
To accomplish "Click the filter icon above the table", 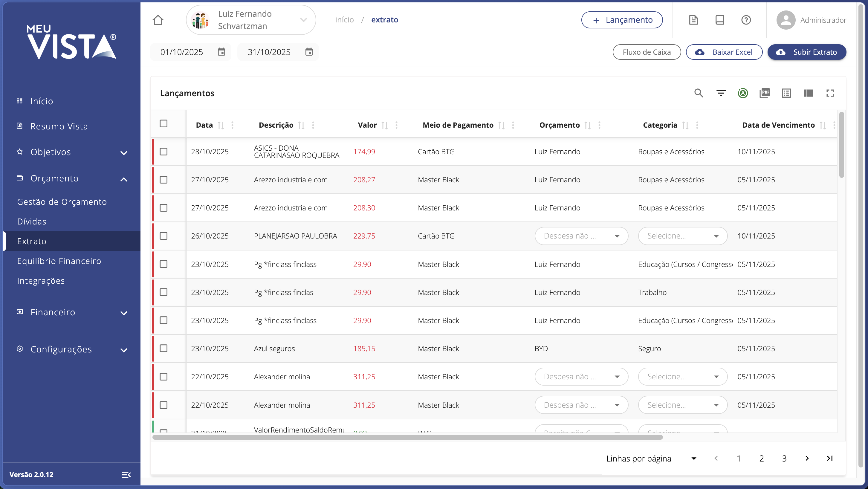I will [x=721, y=93].
